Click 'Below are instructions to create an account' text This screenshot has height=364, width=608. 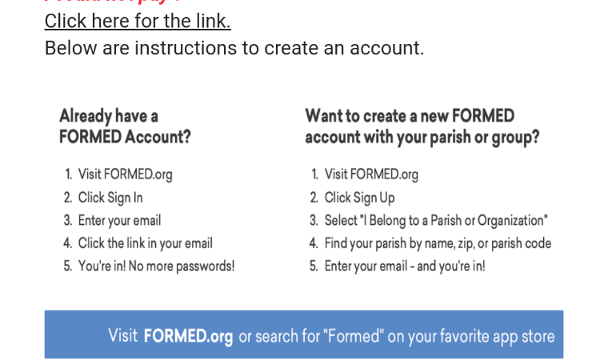click(x=234, y=48)
